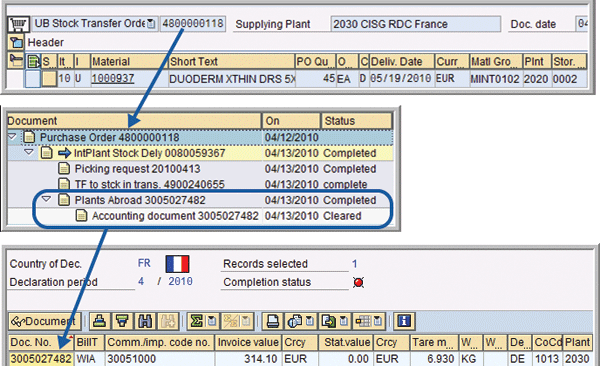Click the shopping cart document overview icon

click(x=18, y=24)
